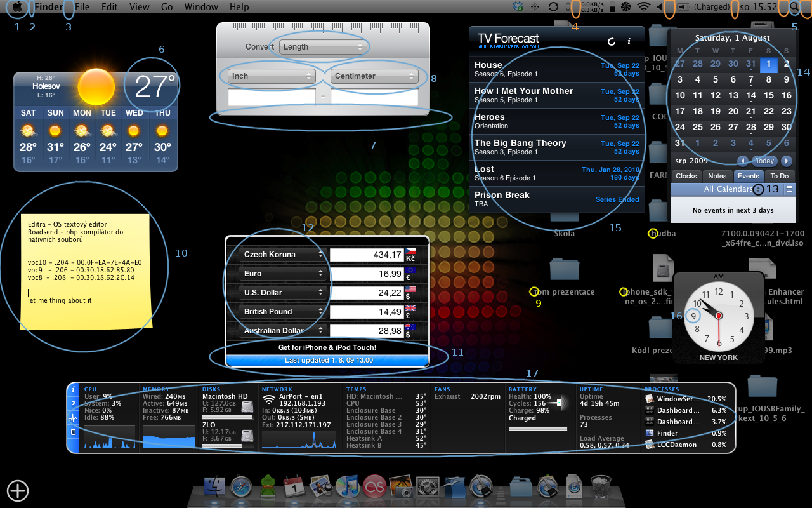
Task: Click the left input field of unit converter
Action: click(272, 97)
